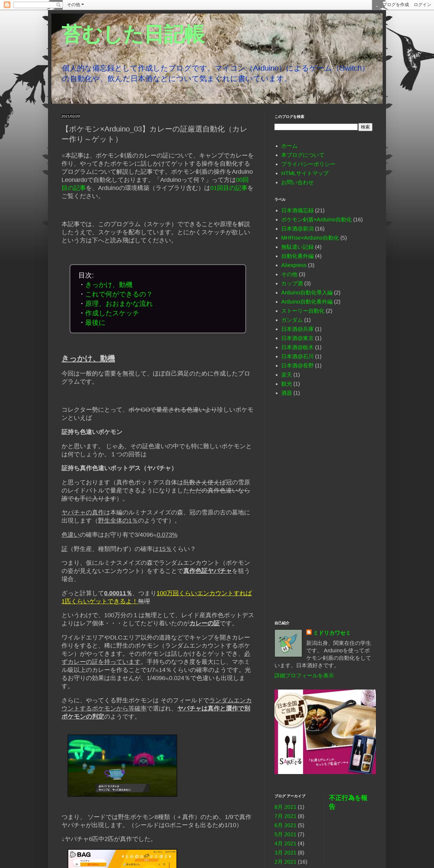The width and height of the screenshot is (434, 868).
Task: Click the BAG game screenshot thumbnail
Action: (x=122, y=859)
